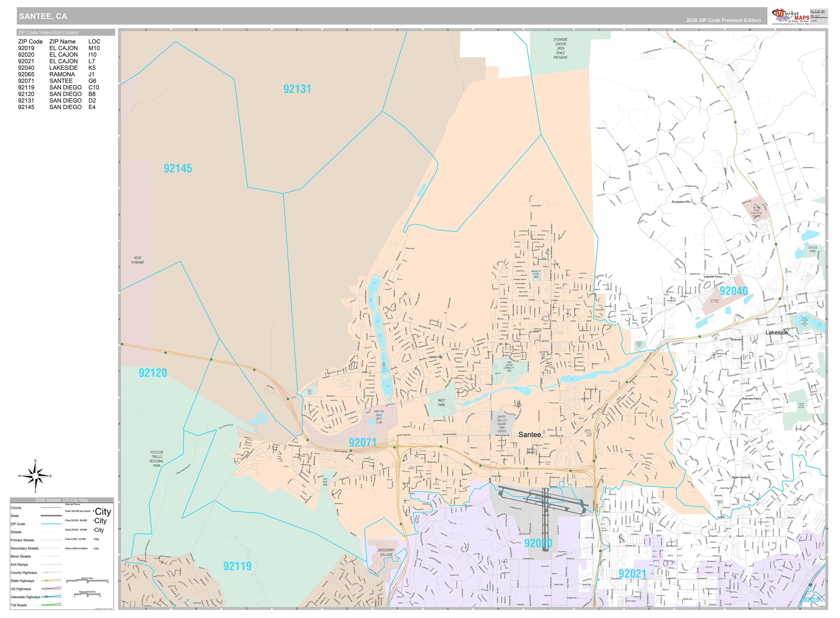Click the Big Rock Park label
840x618 pixels.
click(x=325, y=482)
